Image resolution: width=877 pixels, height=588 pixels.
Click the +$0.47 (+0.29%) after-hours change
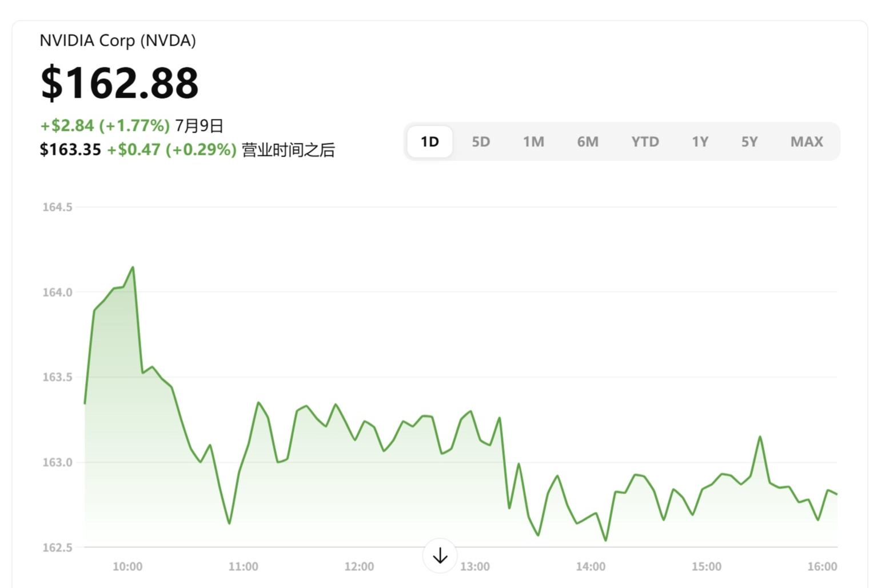tap(172, 150)
